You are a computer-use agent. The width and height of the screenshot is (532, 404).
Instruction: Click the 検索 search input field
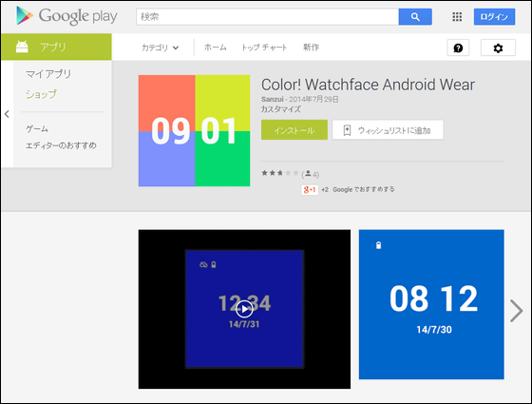click(267, 17)
